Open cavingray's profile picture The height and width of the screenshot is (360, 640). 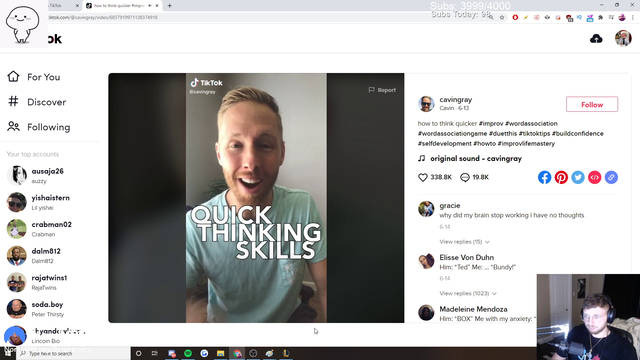pos(426,104)
